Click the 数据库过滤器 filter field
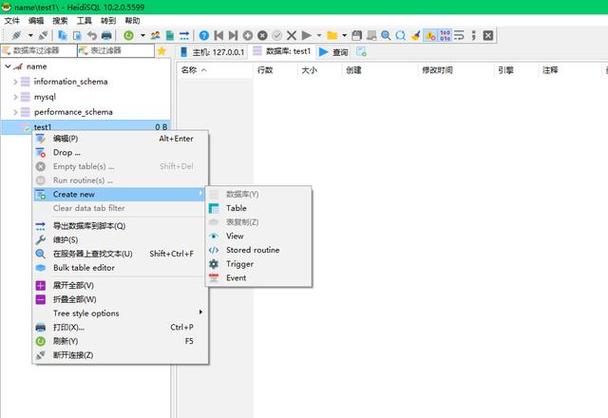 point(39,50)
